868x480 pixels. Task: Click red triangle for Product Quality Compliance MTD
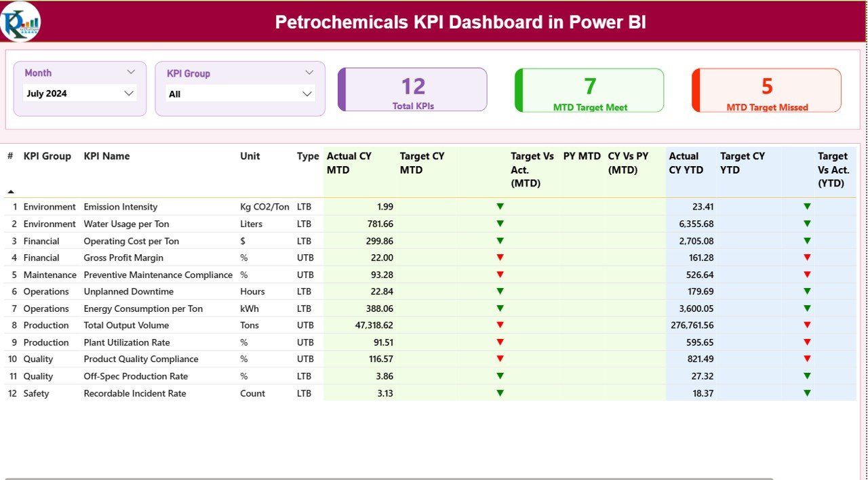pos(500,359)
